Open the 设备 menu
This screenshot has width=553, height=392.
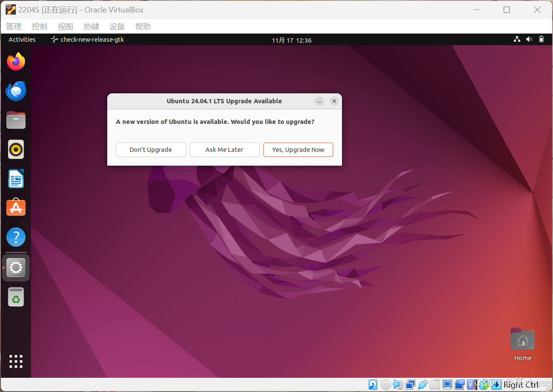tap(117, 27)
